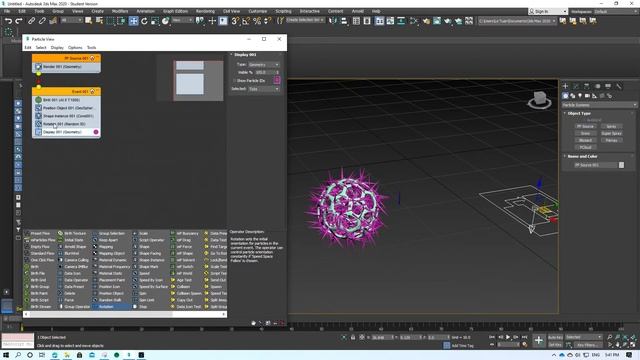Click the Rectangular Selection Region icon
This screenshot has width=640, height=360.
click(110, 20)
